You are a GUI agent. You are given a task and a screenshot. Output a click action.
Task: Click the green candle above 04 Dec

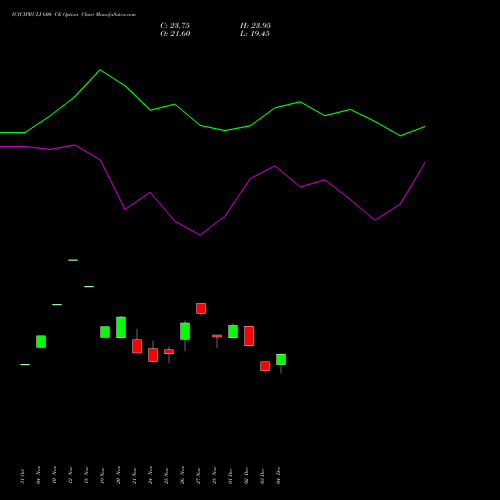(281, 359)
